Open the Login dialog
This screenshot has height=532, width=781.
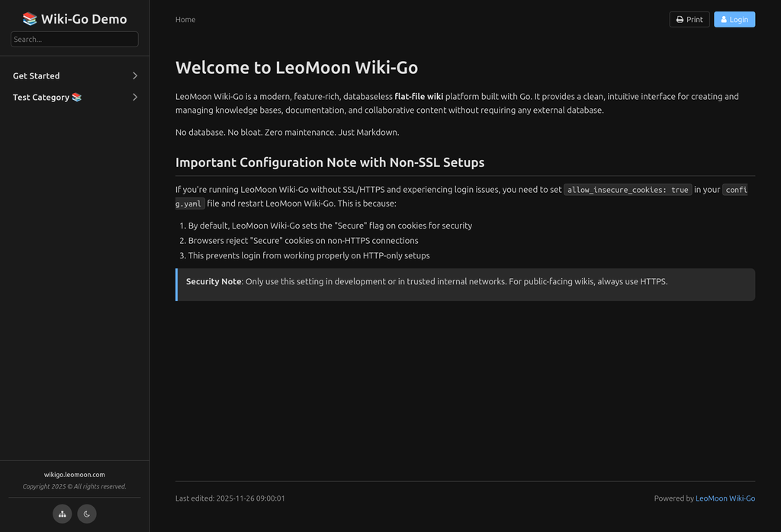[x=734, y=20]
